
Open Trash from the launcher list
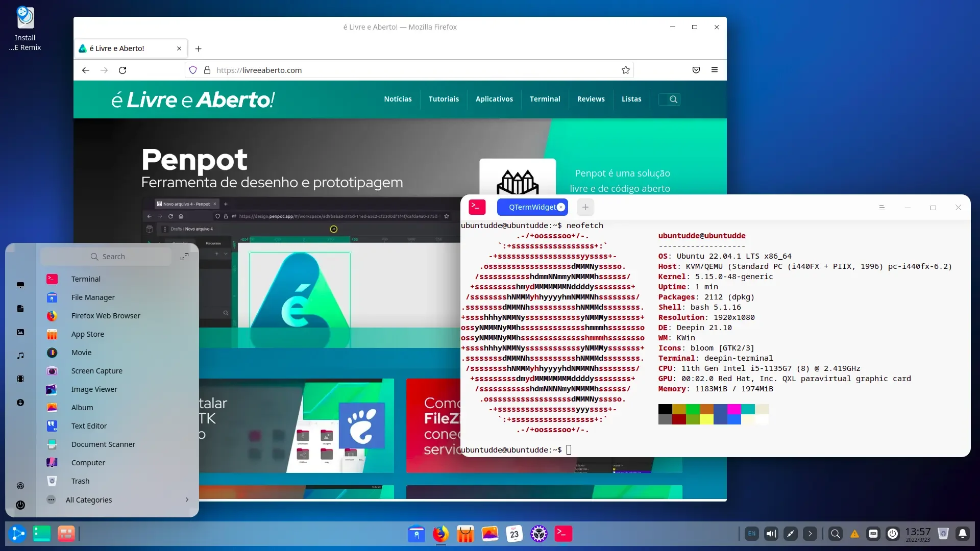pos(118,481)
